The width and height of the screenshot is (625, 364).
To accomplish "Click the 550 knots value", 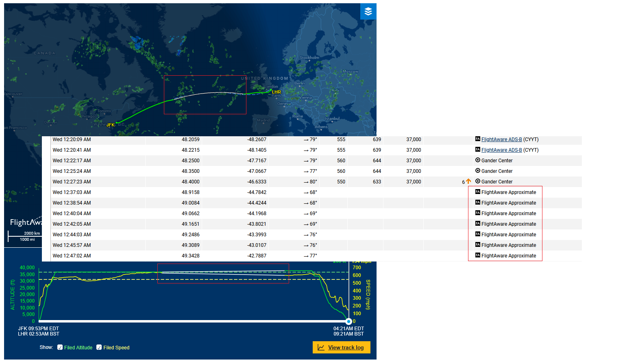I will pos(341,182).
